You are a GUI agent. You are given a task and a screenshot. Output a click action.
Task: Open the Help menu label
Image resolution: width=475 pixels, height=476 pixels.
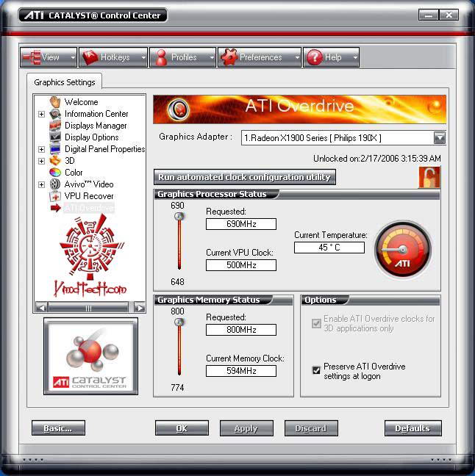[x=333, y=57]
